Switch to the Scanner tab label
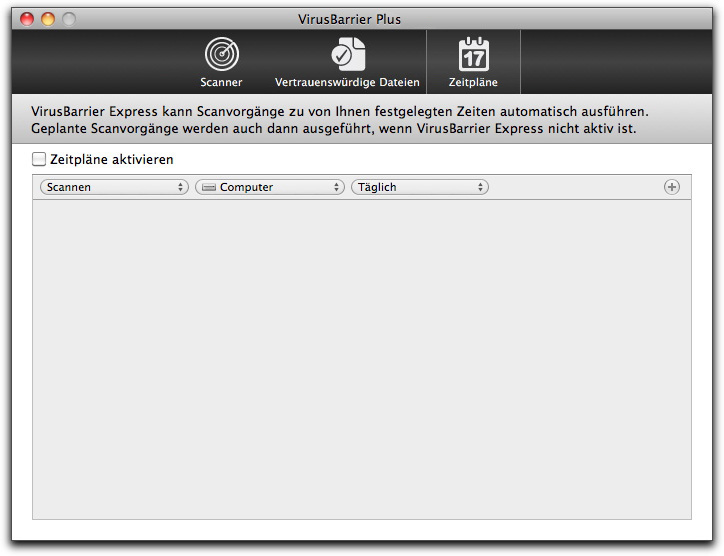Viewport: 724px width, 556px height. point(221,82)
